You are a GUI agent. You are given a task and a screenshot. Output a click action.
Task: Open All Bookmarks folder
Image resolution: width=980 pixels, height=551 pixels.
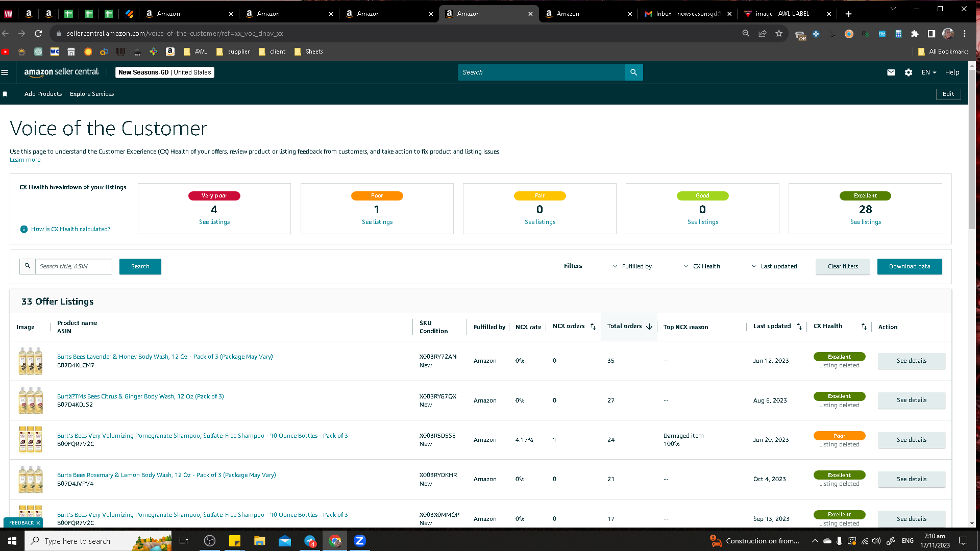(x=943, y=52)
